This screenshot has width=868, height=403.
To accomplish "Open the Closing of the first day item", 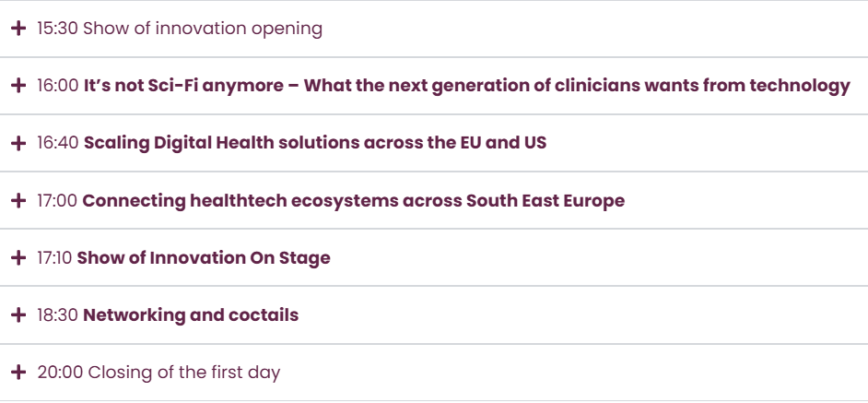I will coord(183,373).
